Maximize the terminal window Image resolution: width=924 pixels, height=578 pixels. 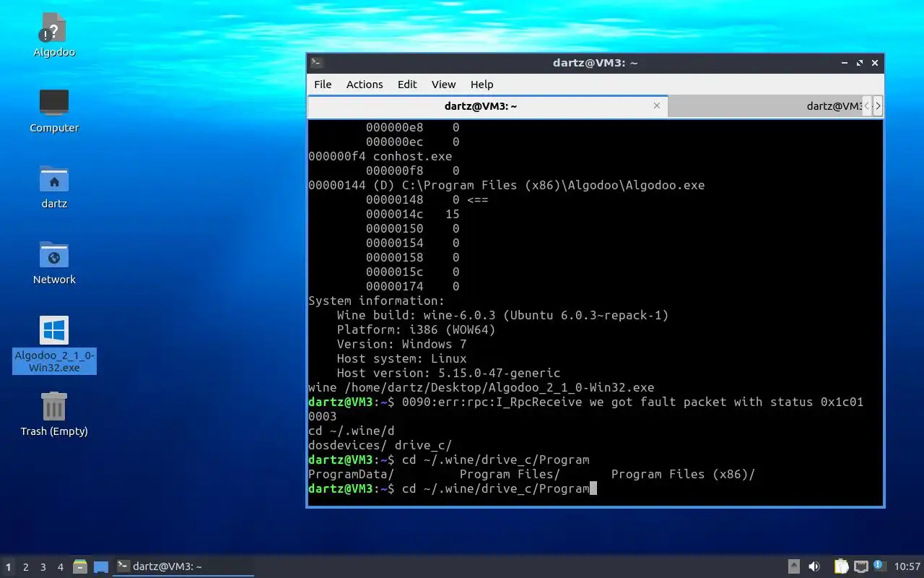[x=860, y=63]
